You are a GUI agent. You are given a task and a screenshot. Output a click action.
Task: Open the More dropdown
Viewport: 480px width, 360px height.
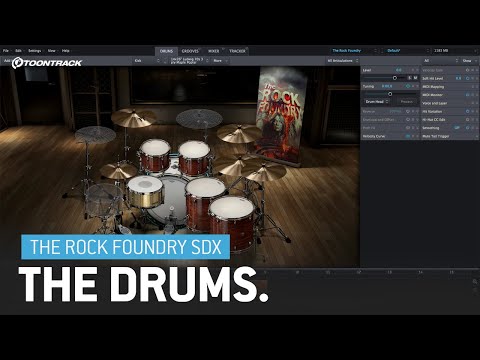[220, 61]
